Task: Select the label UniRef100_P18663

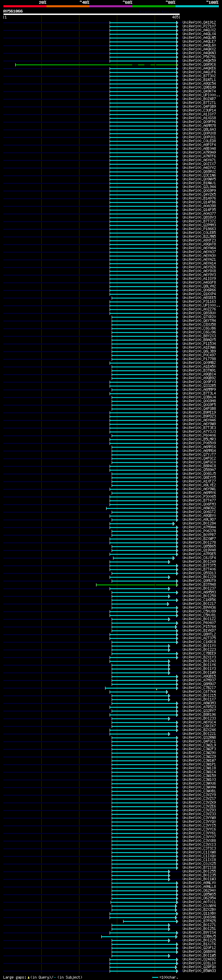Action: (199, 229)
